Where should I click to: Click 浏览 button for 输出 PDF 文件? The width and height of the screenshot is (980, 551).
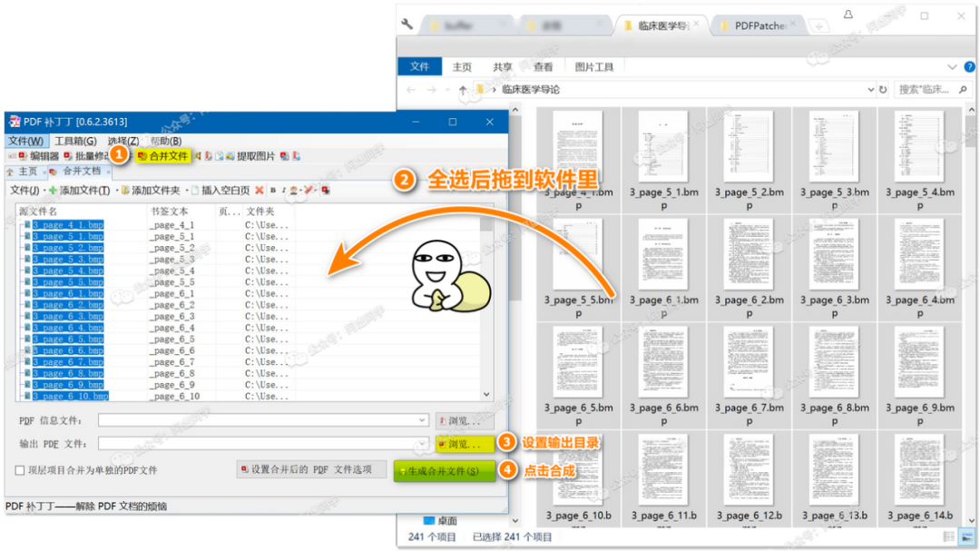[x=465, y=444]
